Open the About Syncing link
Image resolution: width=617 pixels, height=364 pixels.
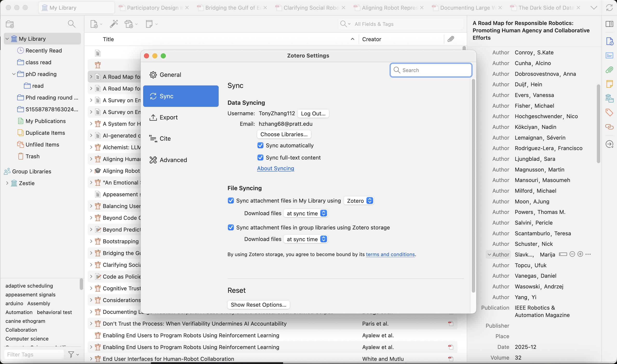(275, 168)
